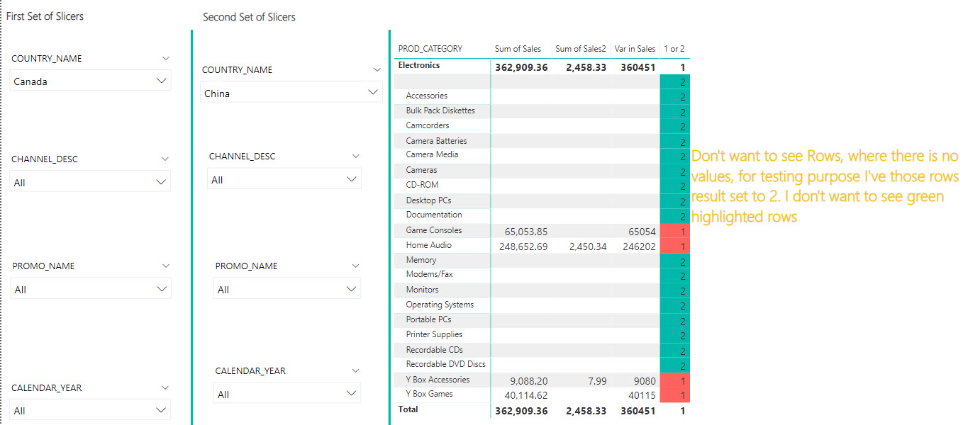Open the China country dropdown
Image resolution: width=980 pixels, height=425 pixels.
click(x=291, y=93)
